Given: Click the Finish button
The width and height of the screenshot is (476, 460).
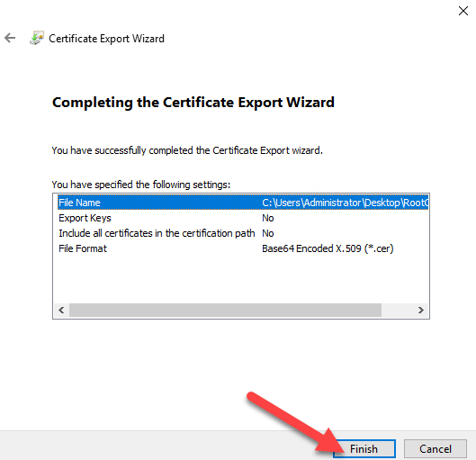Looking at the screenshot, I should [x=364, y=449].
